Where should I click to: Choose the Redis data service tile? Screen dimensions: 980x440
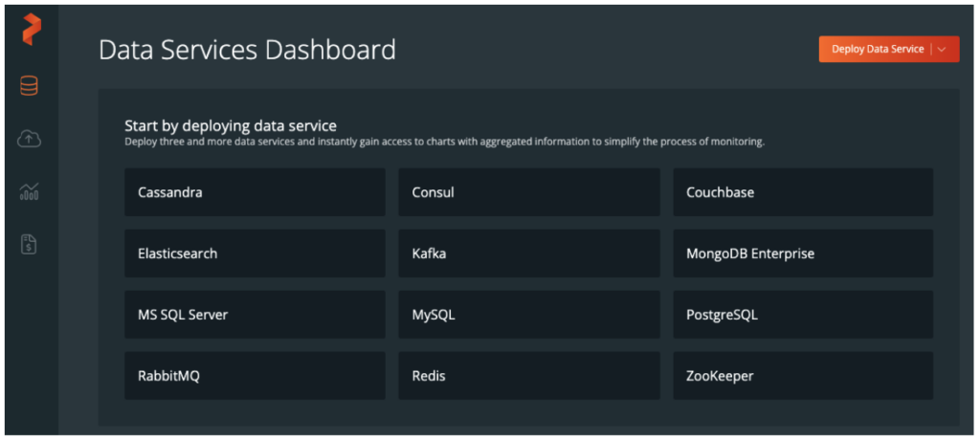click(528, 376)
